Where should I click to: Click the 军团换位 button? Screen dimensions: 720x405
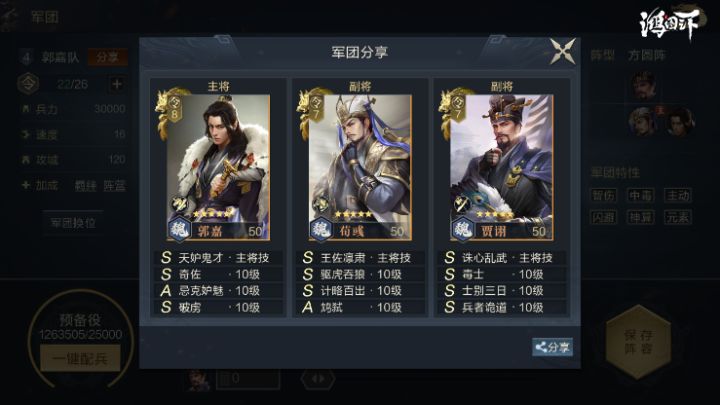pyautogui.click(x=73, y=223)
